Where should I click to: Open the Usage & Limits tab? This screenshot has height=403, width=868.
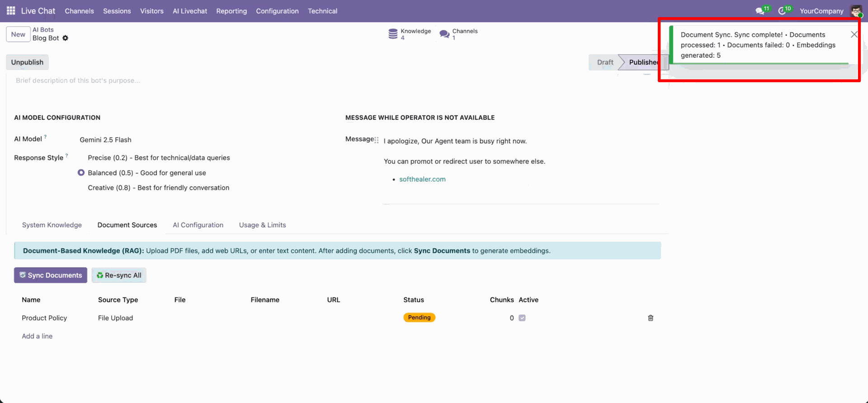(262, 225)
